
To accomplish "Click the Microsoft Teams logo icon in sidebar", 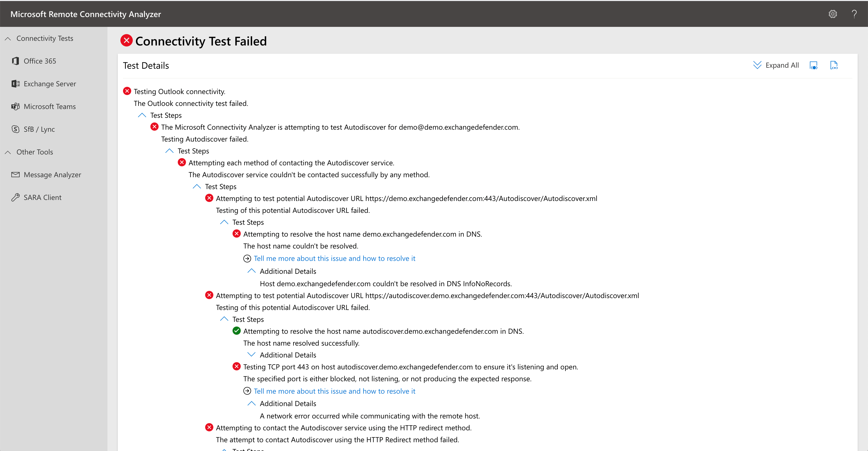I will point(15,106).
